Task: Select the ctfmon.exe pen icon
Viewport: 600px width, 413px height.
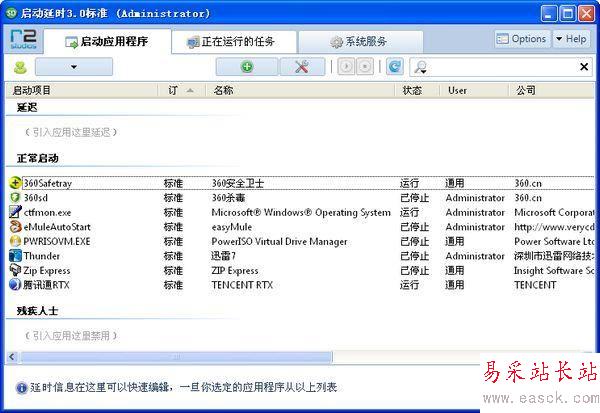Action: coord(15,212)
